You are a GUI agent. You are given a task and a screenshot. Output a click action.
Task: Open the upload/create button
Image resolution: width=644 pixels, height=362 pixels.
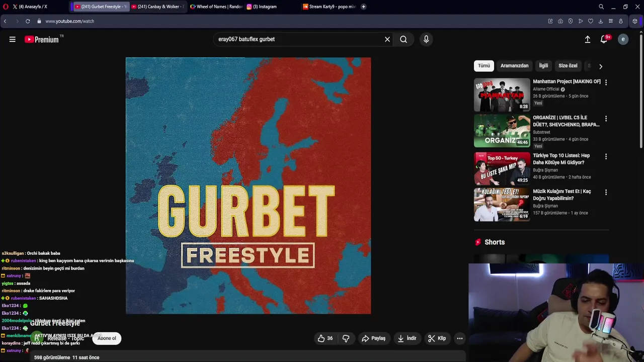(587, 39)
